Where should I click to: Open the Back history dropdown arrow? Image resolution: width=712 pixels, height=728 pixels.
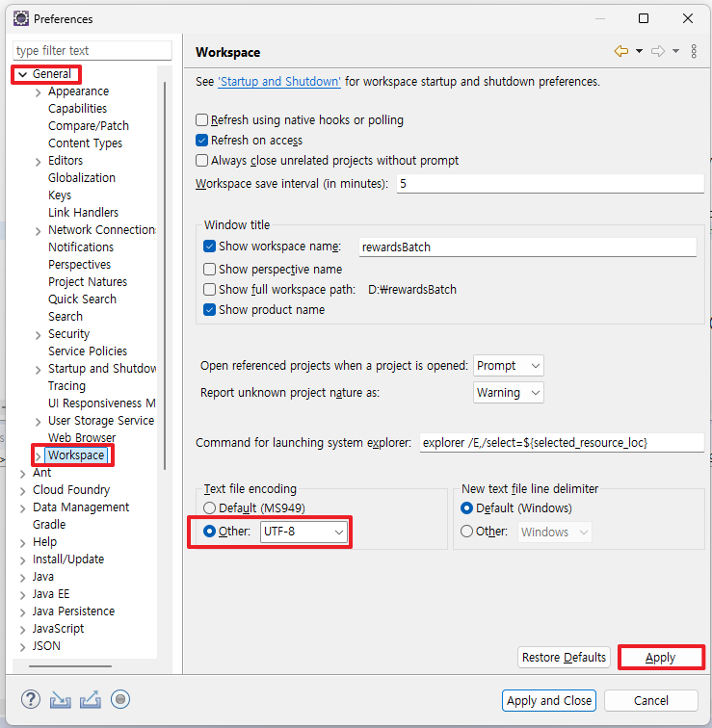640,51
